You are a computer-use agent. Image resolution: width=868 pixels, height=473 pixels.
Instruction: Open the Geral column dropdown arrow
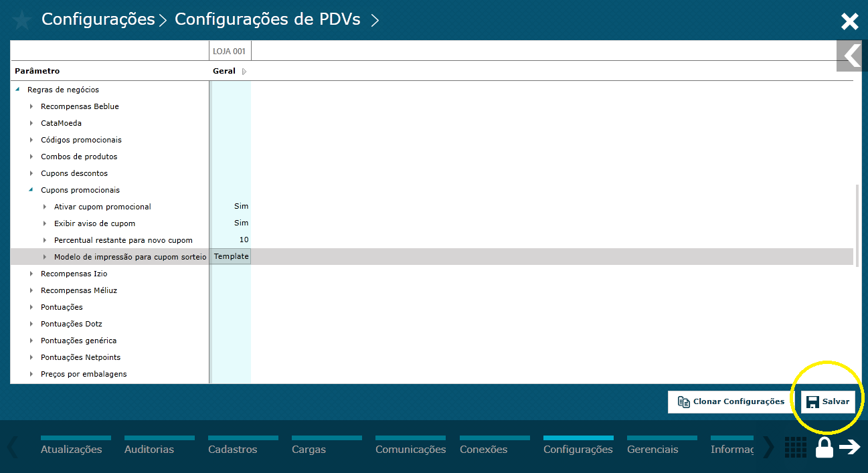coord(243,70)
